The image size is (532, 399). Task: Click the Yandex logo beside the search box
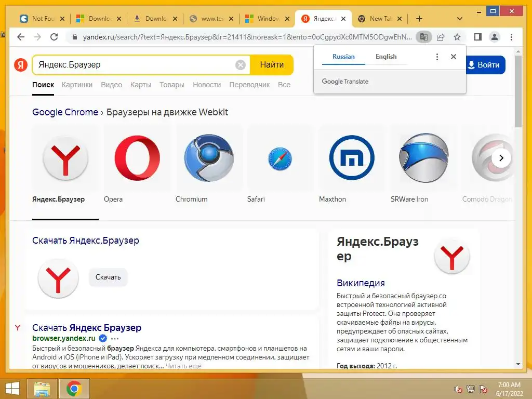click(20, 65)
